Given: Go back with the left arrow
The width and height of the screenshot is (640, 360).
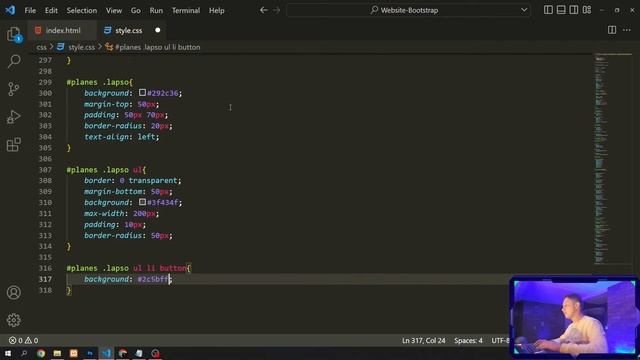Looking at the screenshot, I should click(264, 10).
